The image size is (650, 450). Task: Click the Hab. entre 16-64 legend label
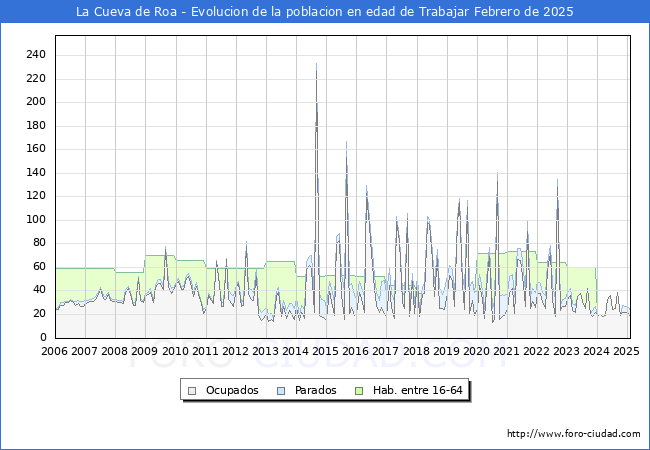tap(417, 390)
